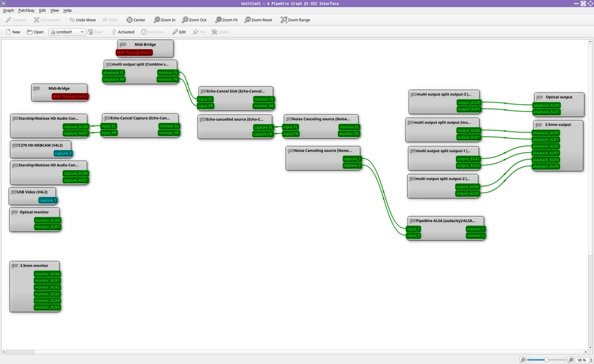The image size is (594, 364).
Task: Click the zoom-in magnifier beside the slider
Action: (x=571, y=360)
